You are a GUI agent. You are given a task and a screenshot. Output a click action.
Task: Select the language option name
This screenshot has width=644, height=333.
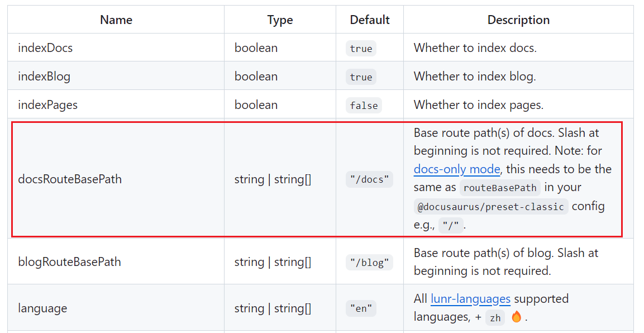pos(42,308)
